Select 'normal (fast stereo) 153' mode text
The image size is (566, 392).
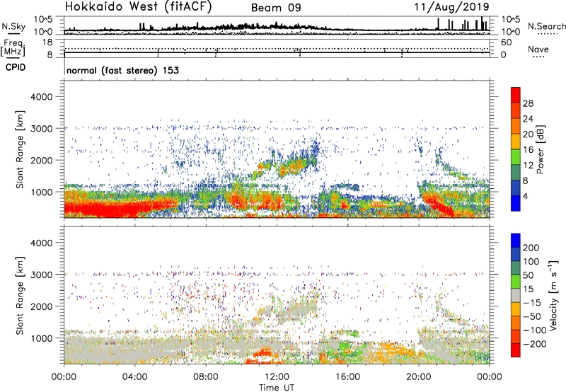tap(122, 71)
